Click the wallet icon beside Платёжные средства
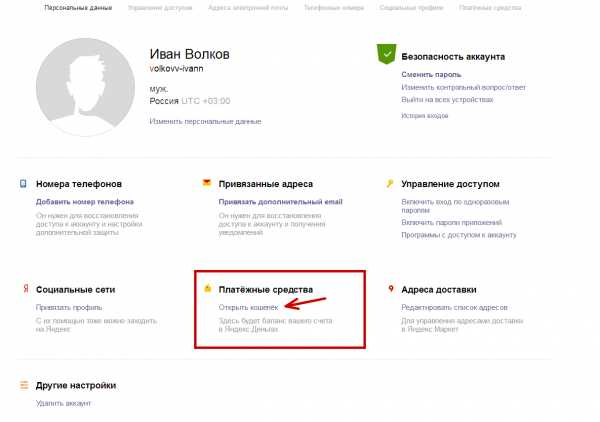This screenshot has height=422, width=600. click(x=208, y=288)
